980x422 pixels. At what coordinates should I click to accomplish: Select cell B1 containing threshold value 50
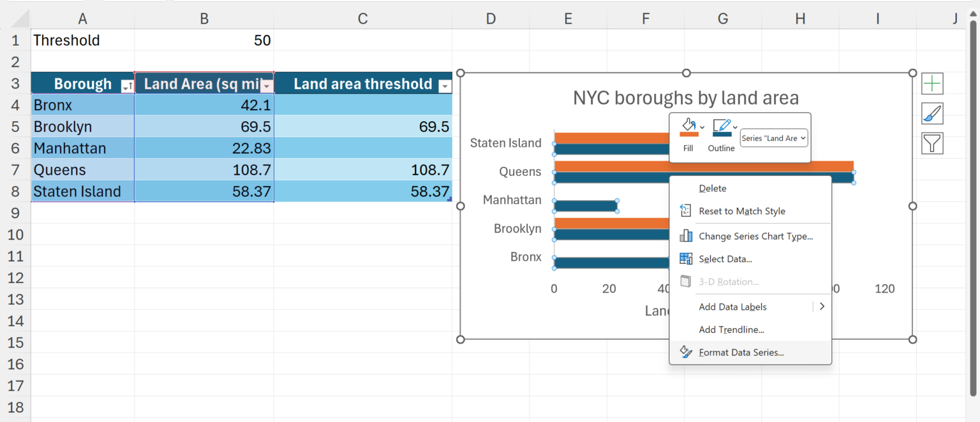click(x=204, y=40)
